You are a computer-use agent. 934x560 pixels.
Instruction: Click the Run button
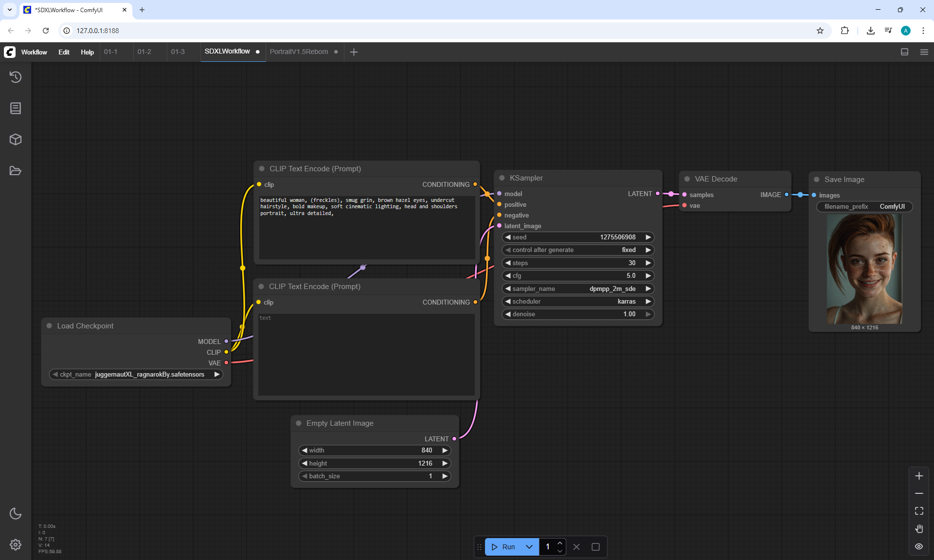point(504,547)
